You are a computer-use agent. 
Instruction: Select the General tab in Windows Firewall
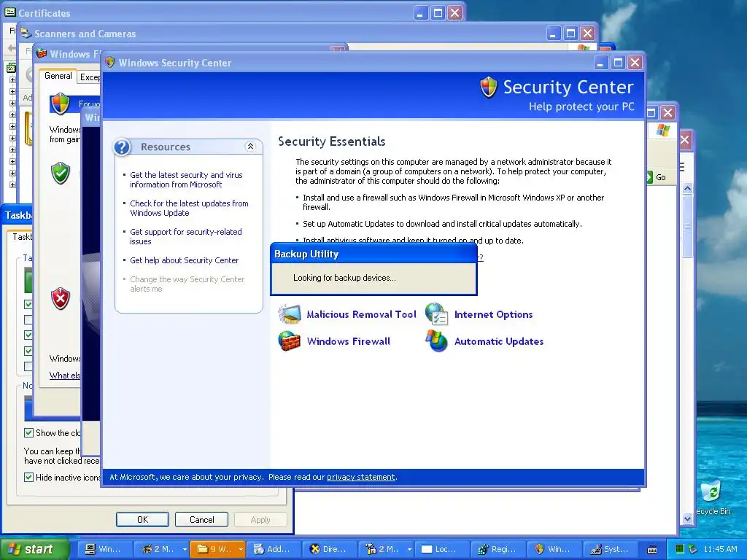pyautogui.click(x=58, y=76)
